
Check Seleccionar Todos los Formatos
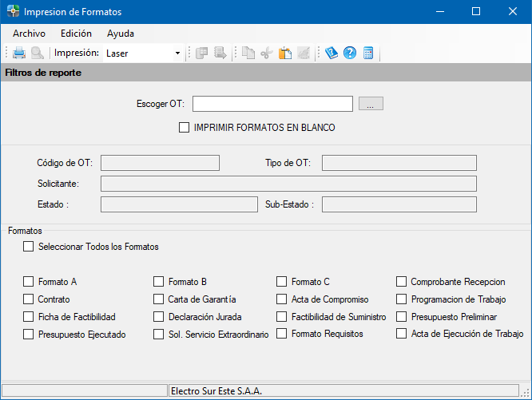(29, 247)
